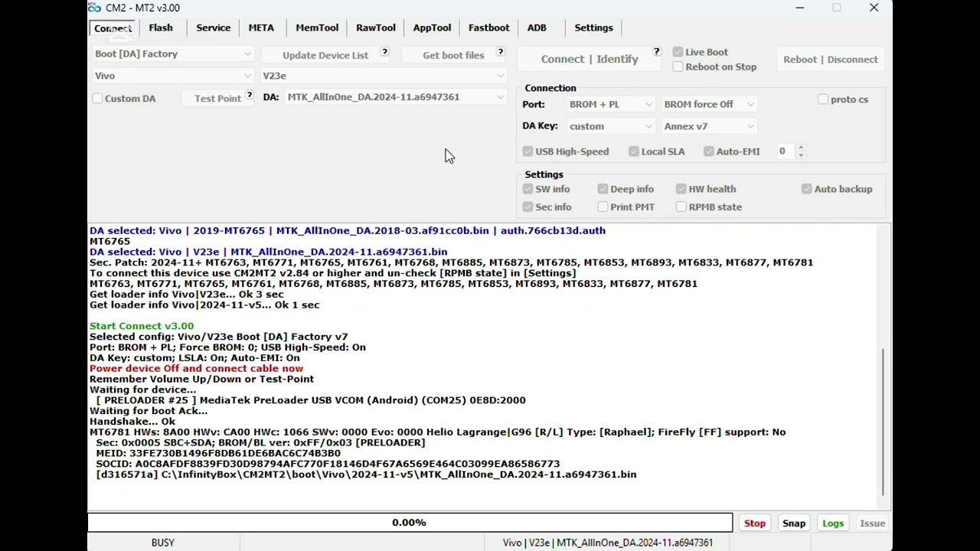980x551 pixels.
Task: Expand the Boot [DA] Factory dropdown
Action: pyautogui.click(x=172, y=54)
